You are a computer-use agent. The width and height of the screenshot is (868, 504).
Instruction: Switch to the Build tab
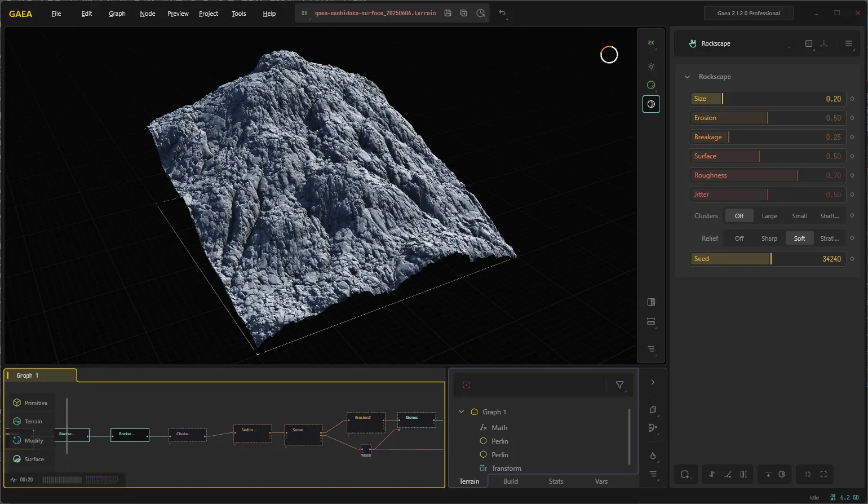click(x=511, y=481)
